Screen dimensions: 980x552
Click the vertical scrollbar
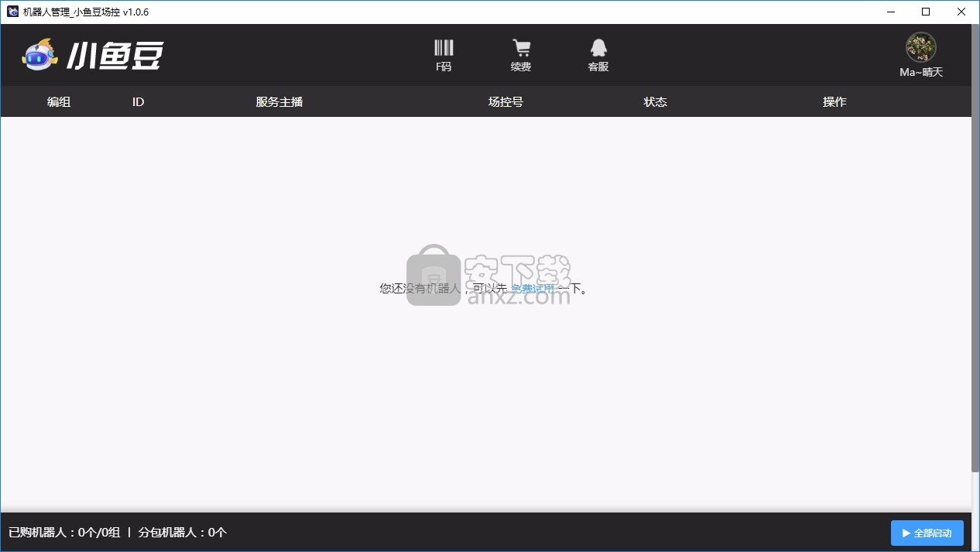point(975,248)
